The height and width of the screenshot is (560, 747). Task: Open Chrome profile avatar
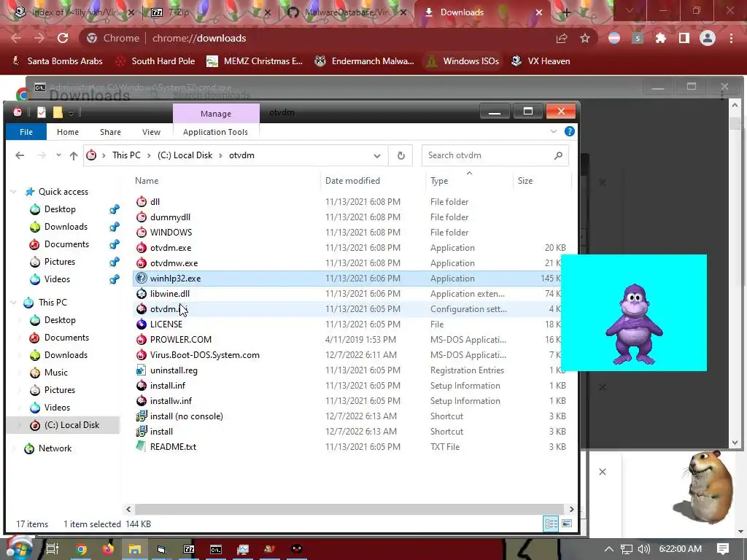(708, 38)
